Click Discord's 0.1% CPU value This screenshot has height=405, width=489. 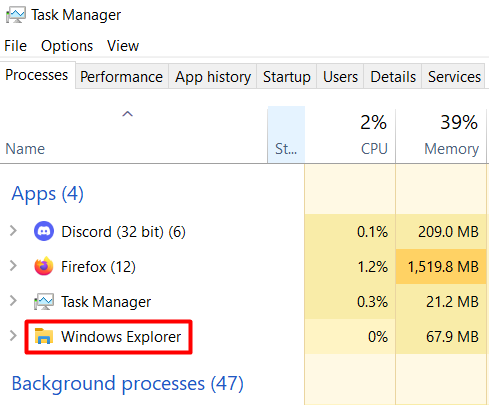[372, 232]
